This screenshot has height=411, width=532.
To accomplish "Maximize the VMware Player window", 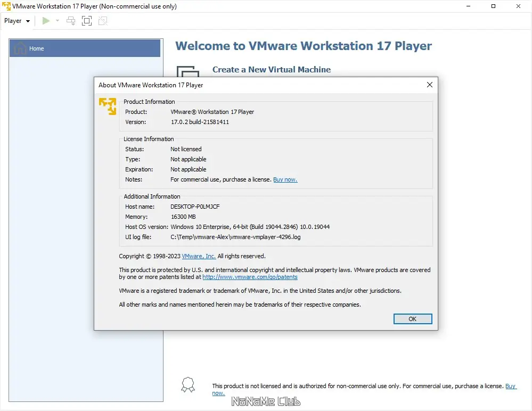I will (493, 6).
